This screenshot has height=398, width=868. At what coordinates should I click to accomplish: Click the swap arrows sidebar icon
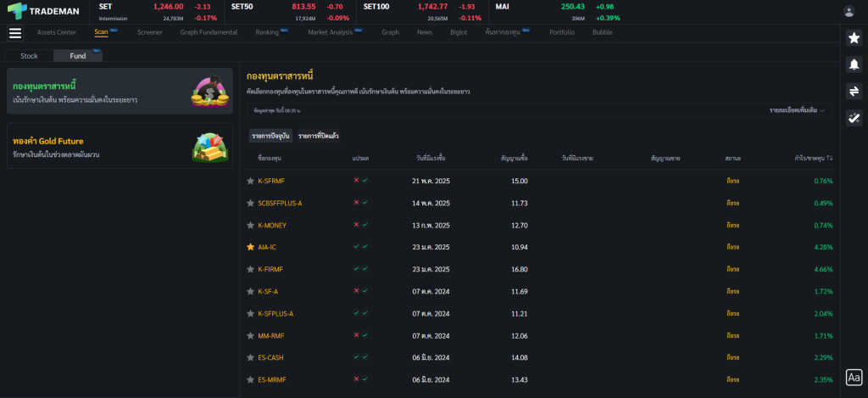tap(854, 91)
